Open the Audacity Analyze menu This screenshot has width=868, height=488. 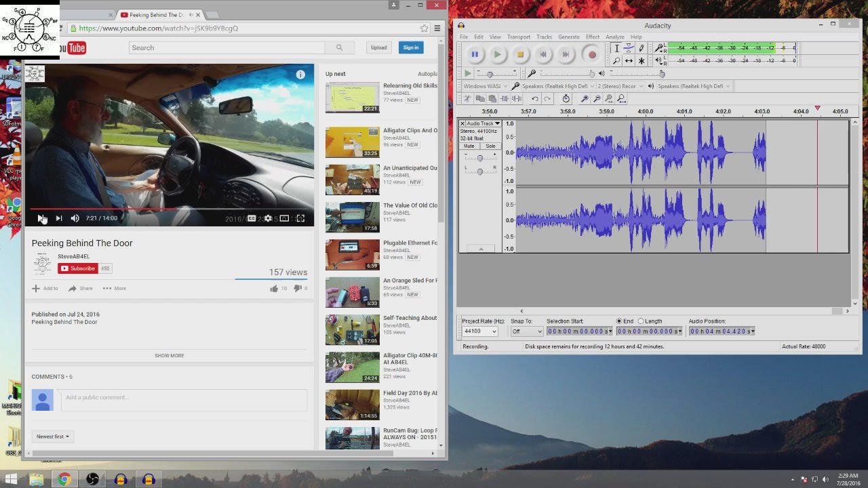[615, 37]
